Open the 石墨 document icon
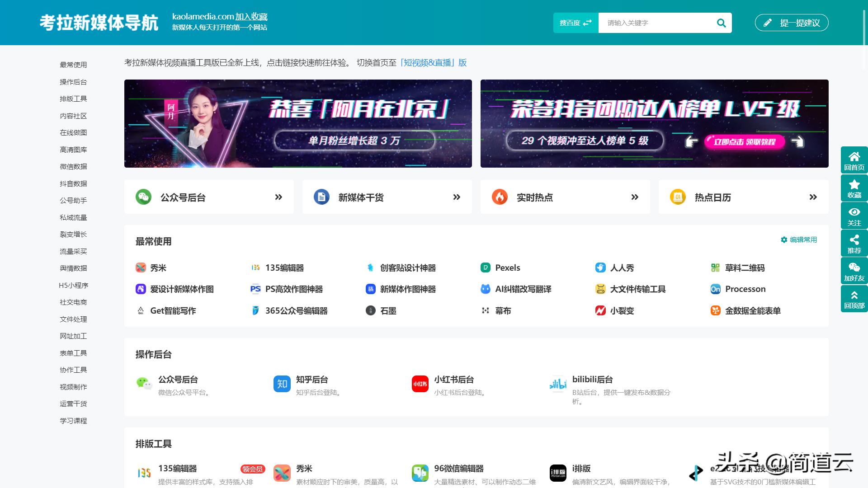Image resolution: width=868 pixels, height=488 pixels. click(x=371, y=311)
